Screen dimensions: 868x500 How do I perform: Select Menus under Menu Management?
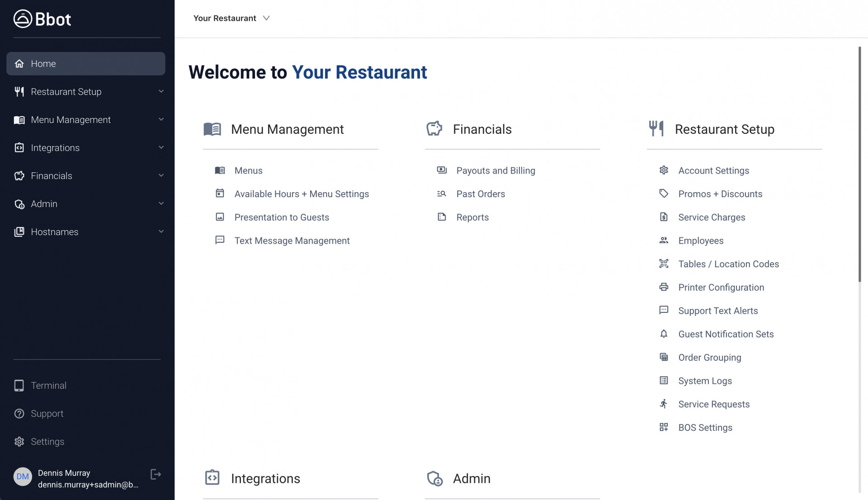(x=248, y=171)
